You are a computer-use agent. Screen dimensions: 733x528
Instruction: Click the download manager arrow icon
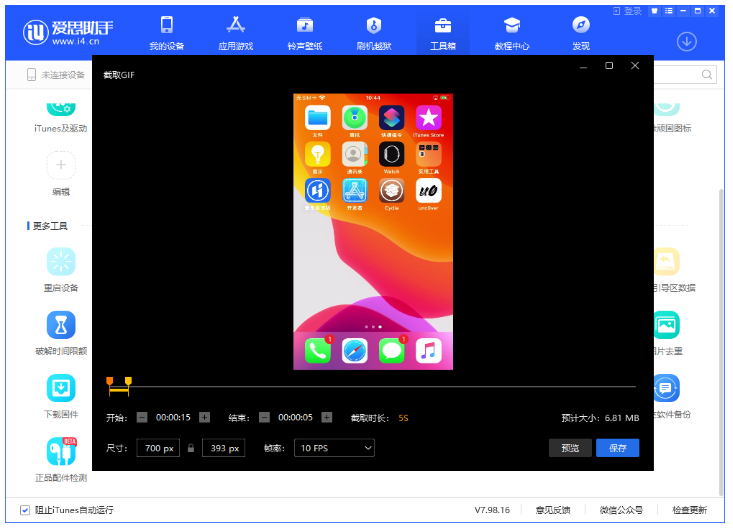(x=686, y=42)
